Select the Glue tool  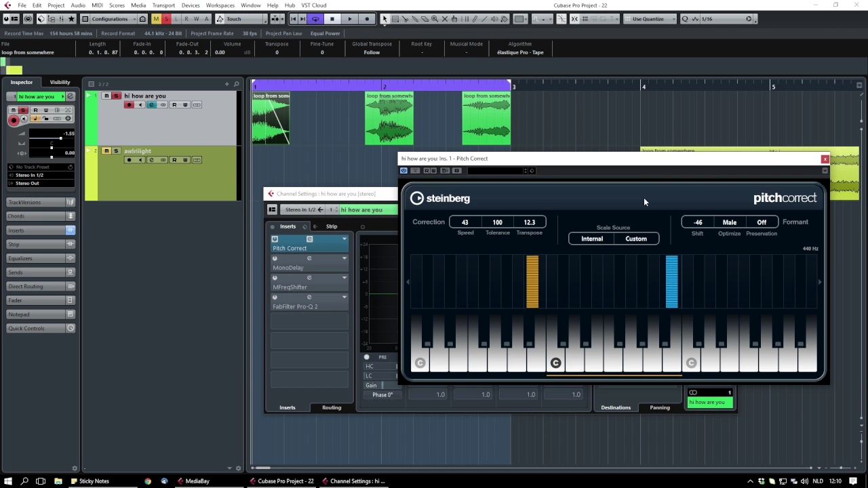[x=416, y=19]
